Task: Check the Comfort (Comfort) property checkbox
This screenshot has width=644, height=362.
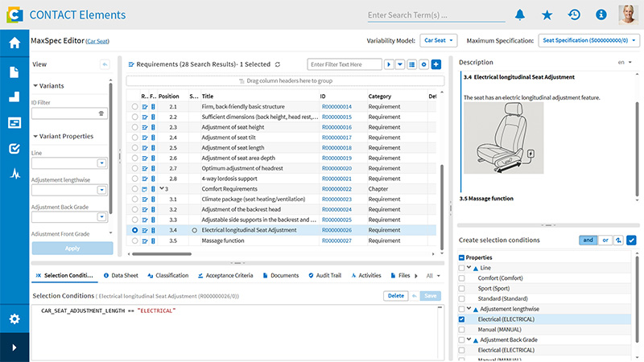Action: [461, 278]
